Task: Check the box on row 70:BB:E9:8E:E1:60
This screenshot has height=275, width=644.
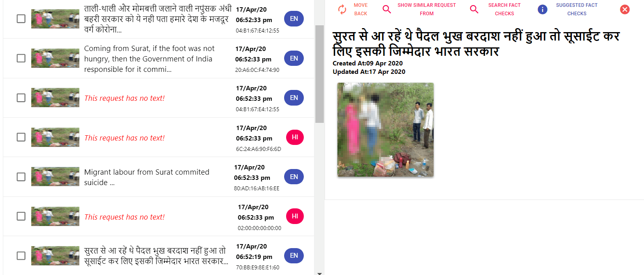Action: pyautogui.click(x=21, y=255)
